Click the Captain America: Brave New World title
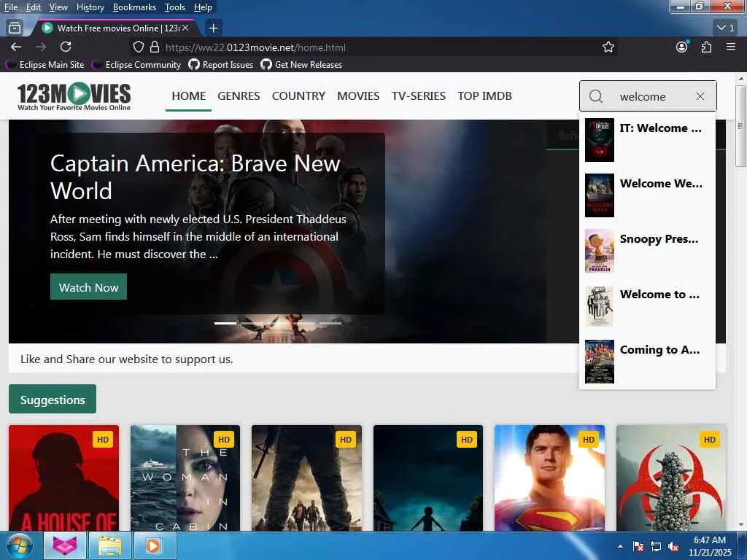747x560 pixels. tap(196, 176)
